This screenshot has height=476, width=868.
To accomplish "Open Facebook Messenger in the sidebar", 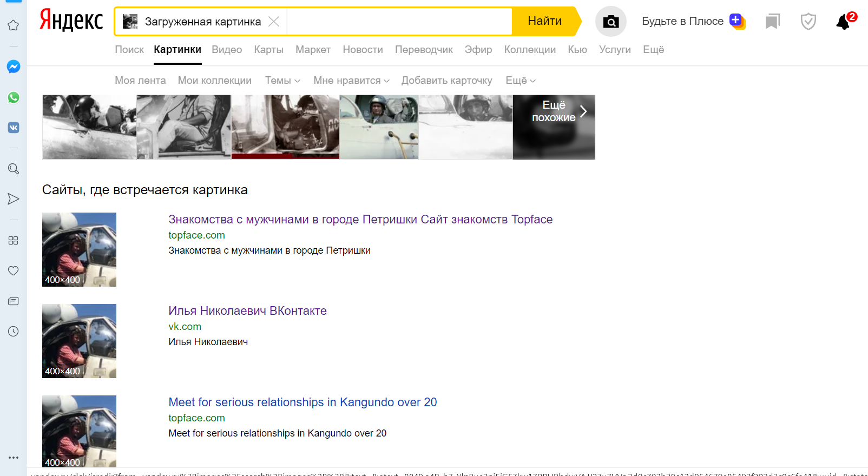I will [14, 67].
